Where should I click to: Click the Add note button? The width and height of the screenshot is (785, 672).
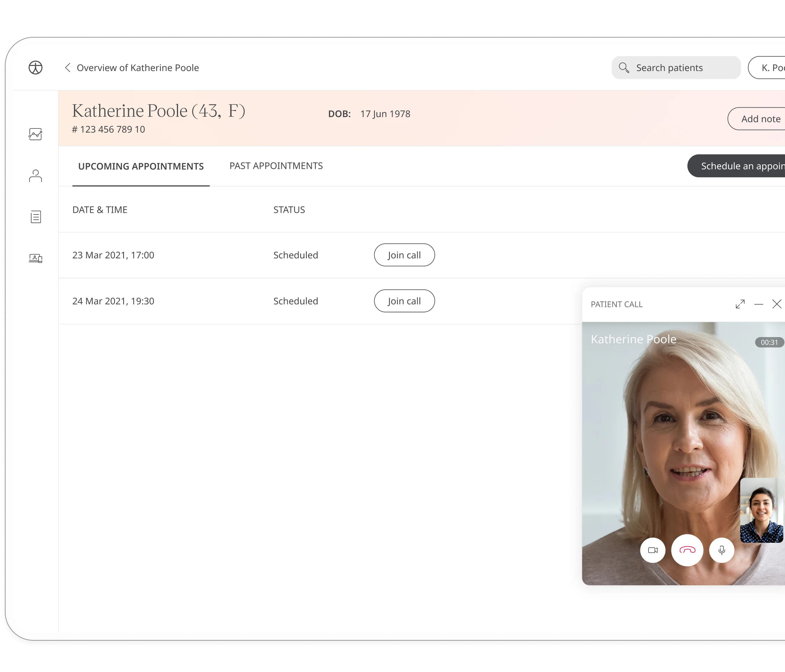[759, 119]
